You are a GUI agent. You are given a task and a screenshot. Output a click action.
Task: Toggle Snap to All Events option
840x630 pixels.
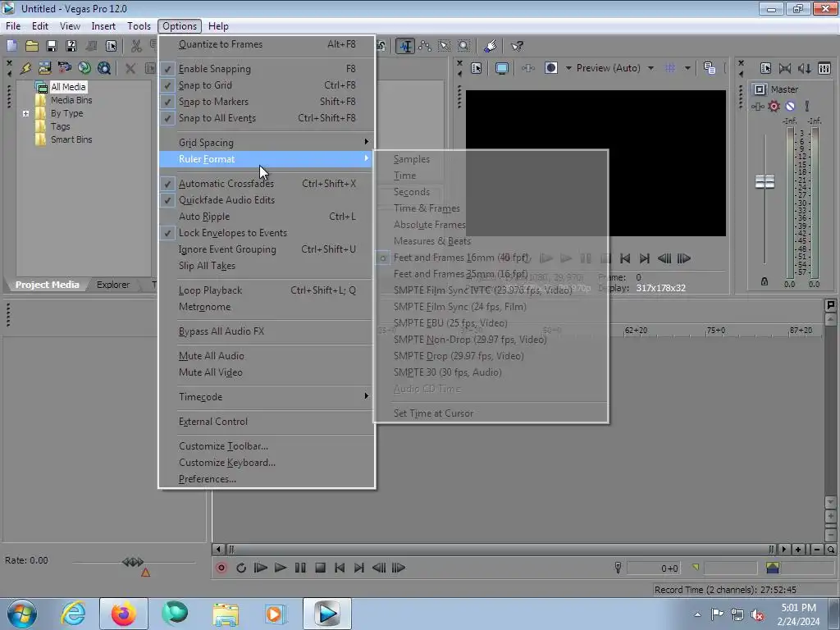pyautogui.click(x=267, y=118)
